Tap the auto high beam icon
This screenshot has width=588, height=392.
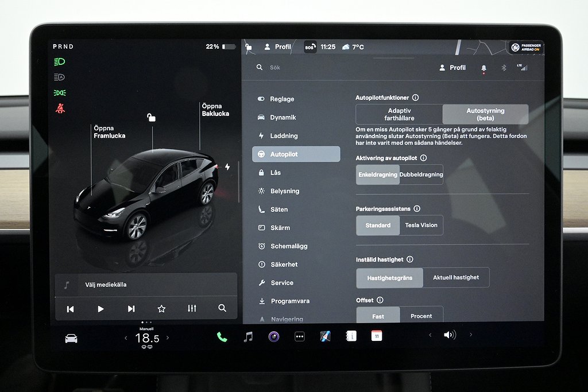click(60, 77)
